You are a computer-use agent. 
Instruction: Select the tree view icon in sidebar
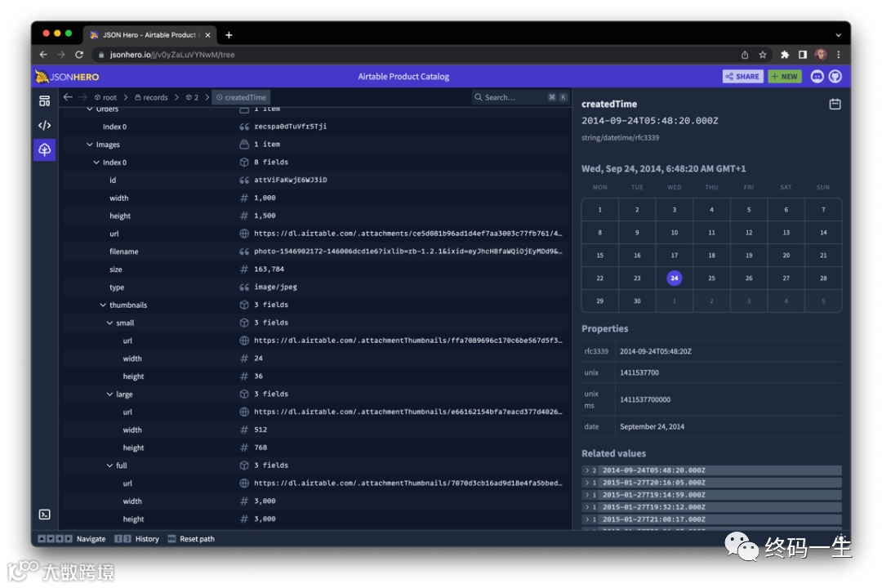point(44,149)
